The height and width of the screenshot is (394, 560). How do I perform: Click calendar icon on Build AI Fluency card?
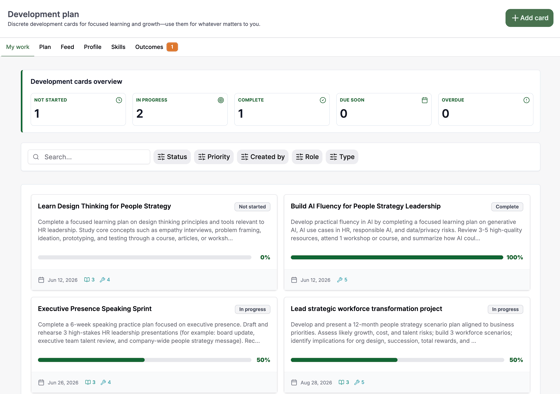(294, 280)
